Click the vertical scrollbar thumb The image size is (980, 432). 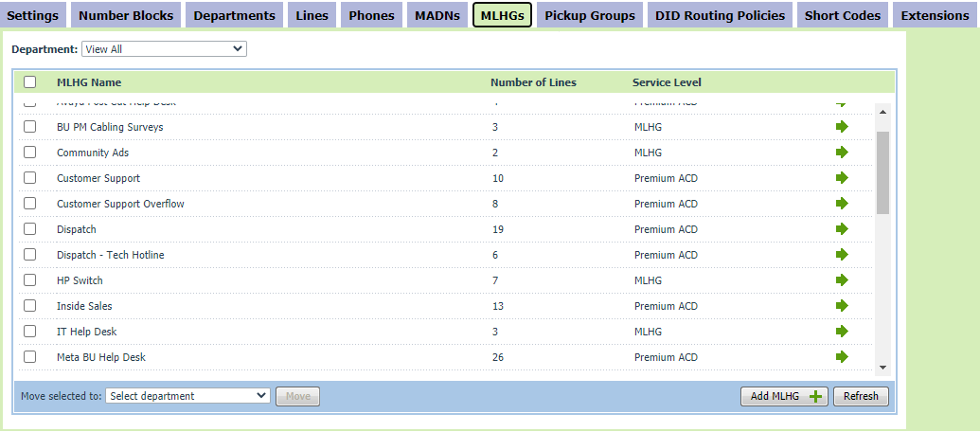882,172
